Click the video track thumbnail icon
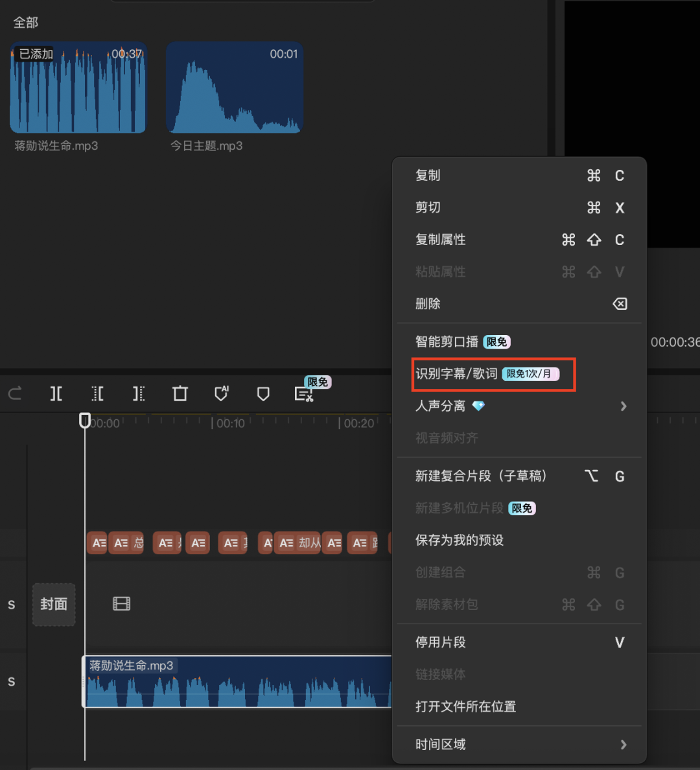The width and height of the screenshot is (700, 770). click(121, 603)
